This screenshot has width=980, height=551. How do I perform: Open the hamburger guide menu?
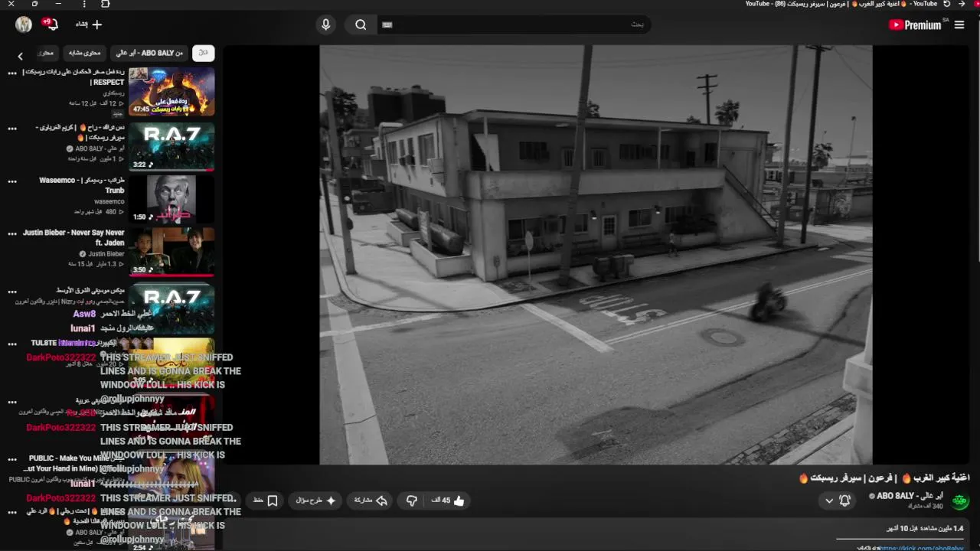click(x=959, y=25)
